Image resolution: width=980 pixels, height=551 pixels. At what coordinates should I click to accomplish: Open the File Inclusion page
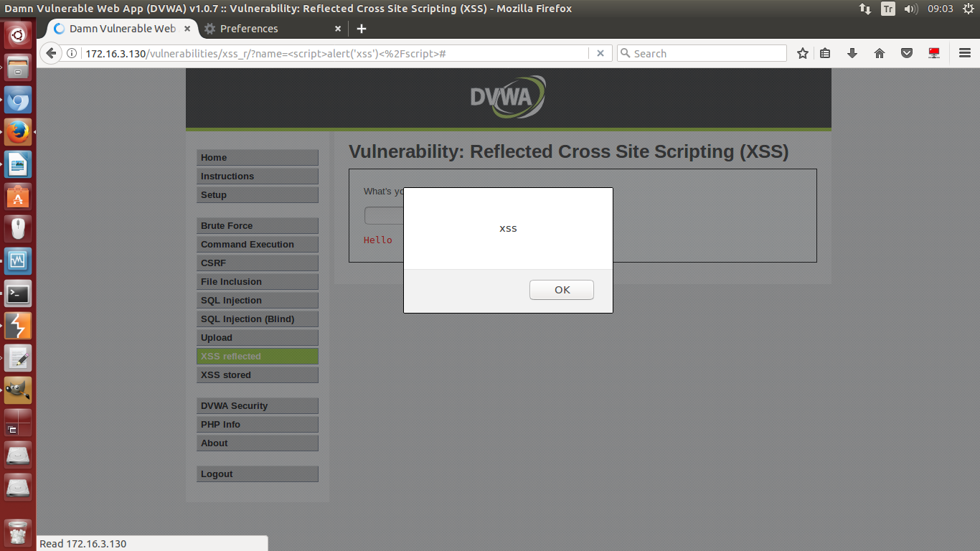click(258, 282)
